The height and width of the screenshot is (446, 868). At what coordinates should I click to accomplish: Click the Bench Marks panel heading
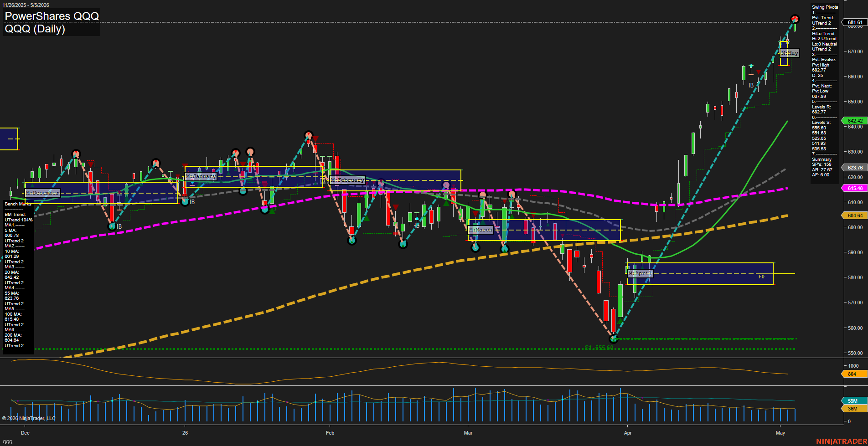[x=18, y=204]
